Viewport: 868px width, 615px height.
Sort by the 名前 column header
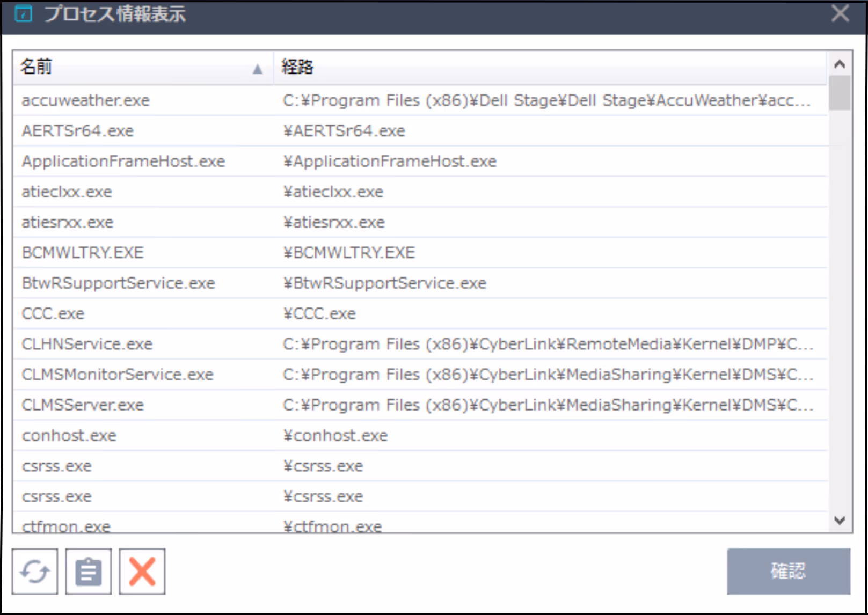(x=143, y=68)
